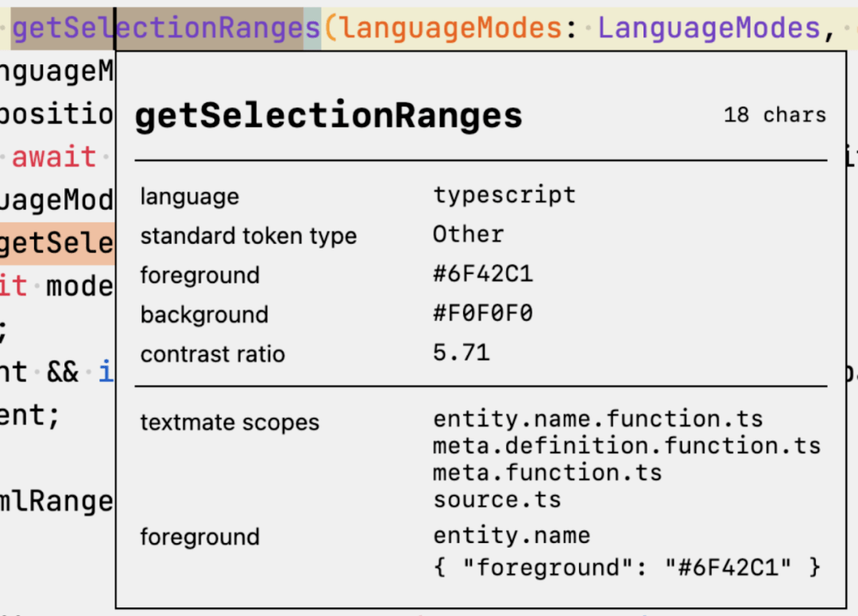This screenshot has width=858, height=616.
Task: Click the contrast ratio label
Action: point(212,354)
